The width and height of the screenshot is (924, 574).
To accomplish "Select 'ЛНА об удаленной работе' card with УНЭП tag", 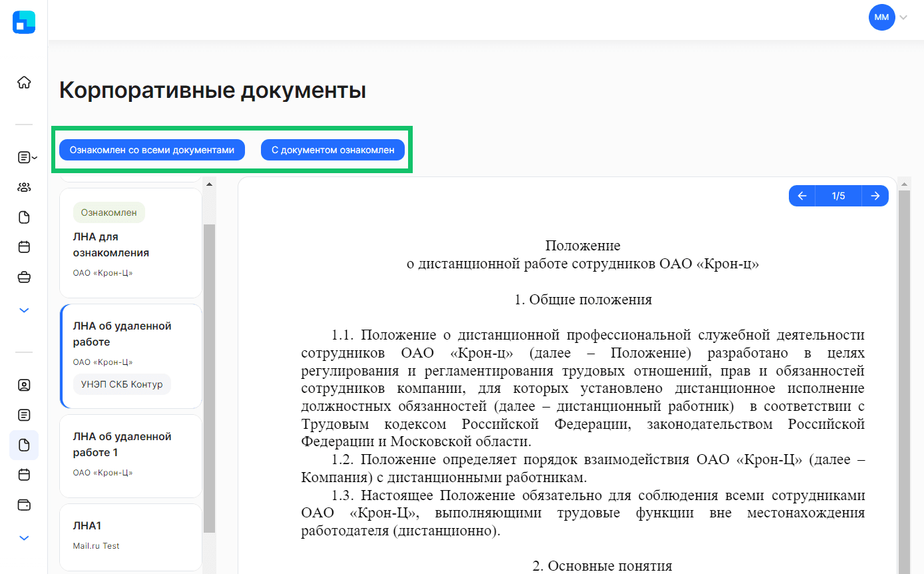I will pos(130,356).
